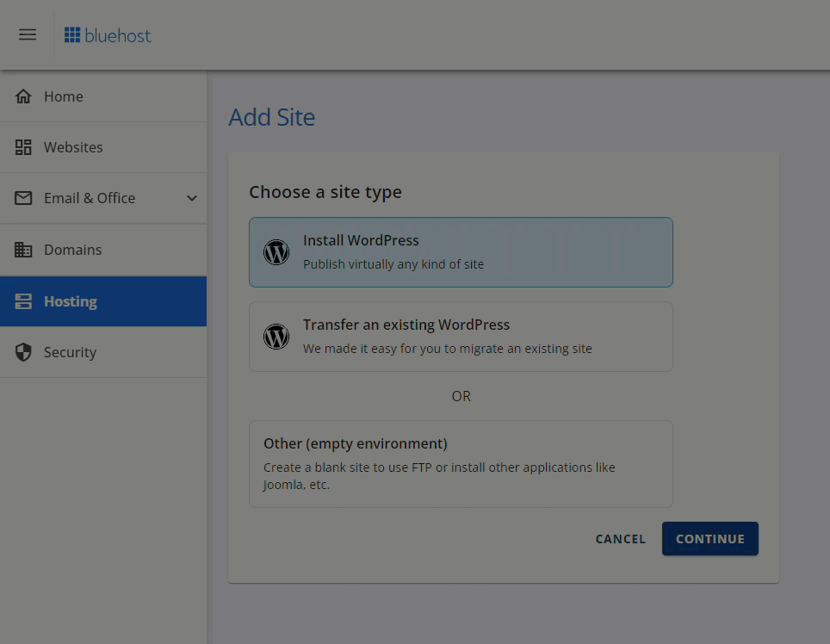Expand the Email & Office chevron
This screenshot has width=830, height=644.
coord(192,198)
